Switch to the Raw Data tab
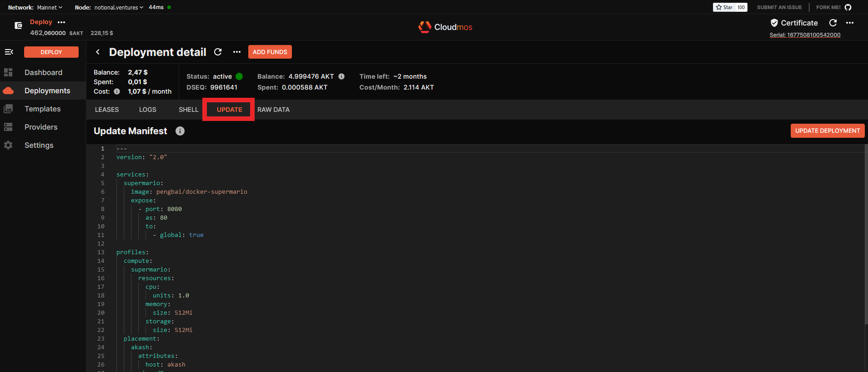The image size is (868, 372). (273, 110)
